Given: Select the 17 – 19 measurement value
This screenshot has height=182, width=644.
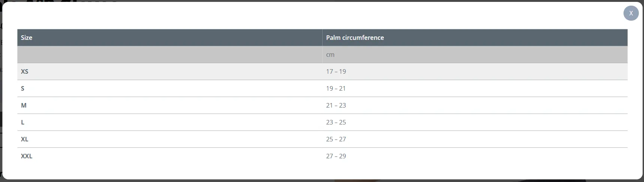Looking at the screenshot, I should (x=336, y=71).
